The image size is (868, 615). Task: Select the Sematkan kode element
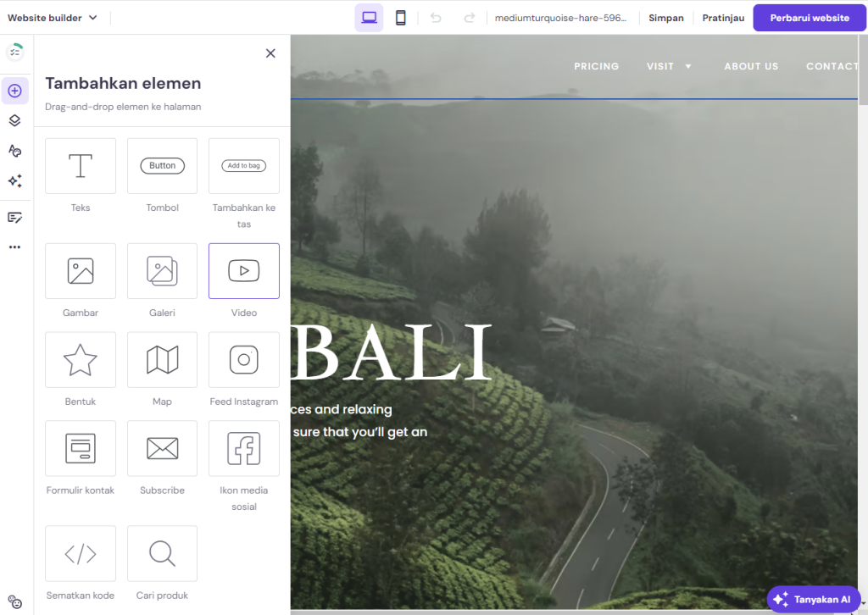(80, 553)
